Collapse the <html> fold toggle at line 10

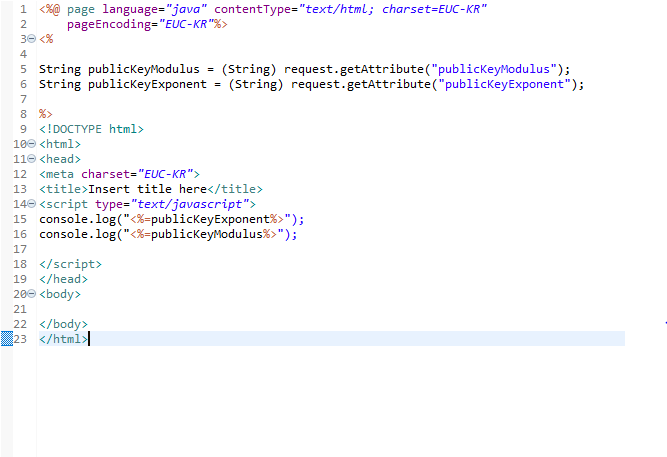click(x=31, y=144)
